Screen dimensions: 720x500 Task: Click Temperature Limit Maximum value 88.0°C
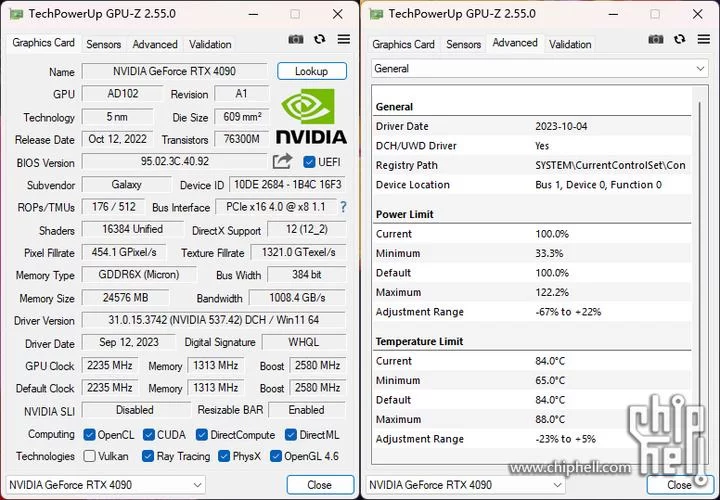[x=550, y=420]
